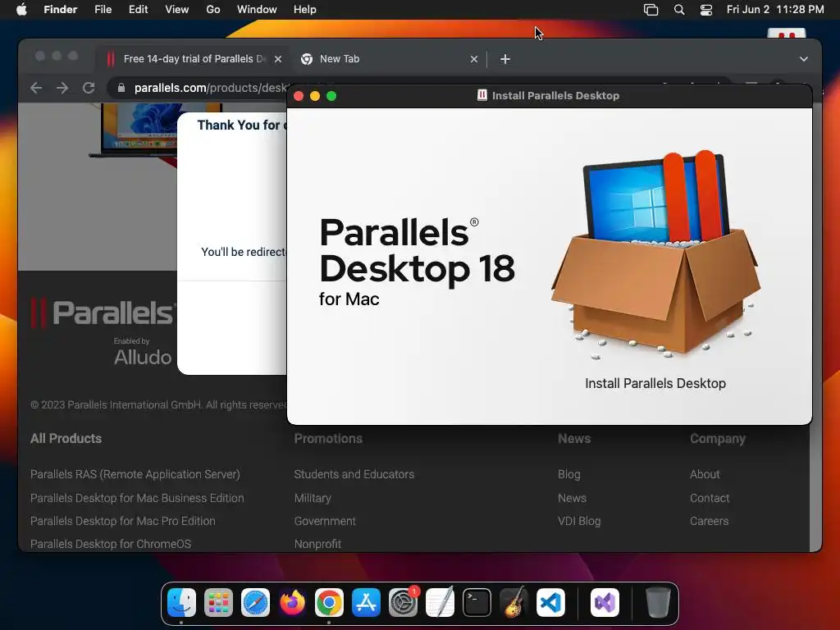Image resolution: width=840 pixels, height=630 pixels.
Task: Open Stage Manager icon in menu bar
Action: 651,10
